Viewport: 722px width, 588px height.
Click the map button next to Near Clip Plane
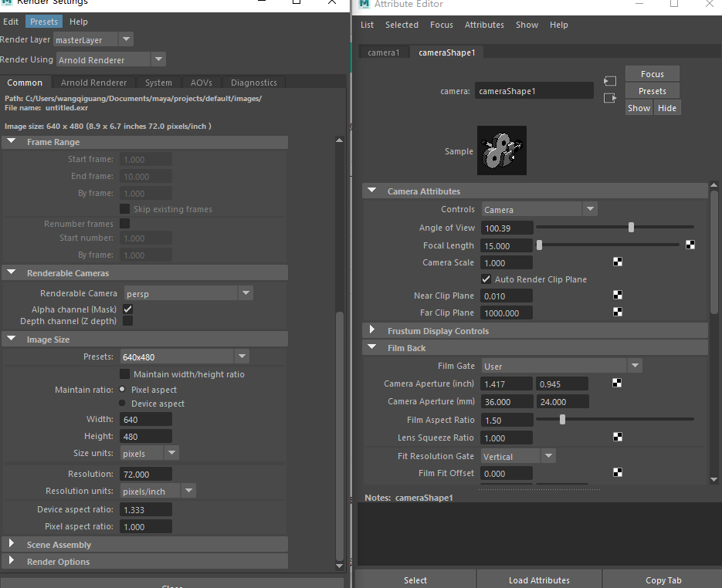(x=618, y=295)
